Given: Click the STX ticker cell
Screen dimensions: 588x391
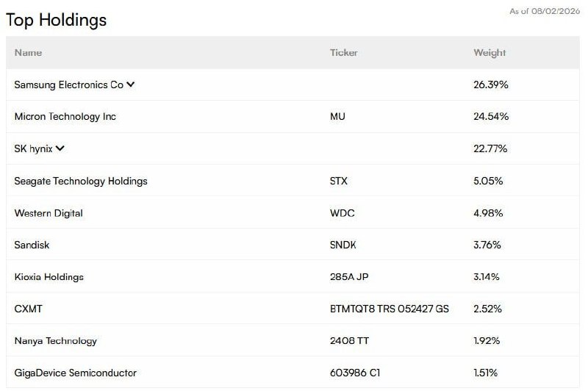Looking at the screenshot, I should pyautogui.click(x=339, y=181).
